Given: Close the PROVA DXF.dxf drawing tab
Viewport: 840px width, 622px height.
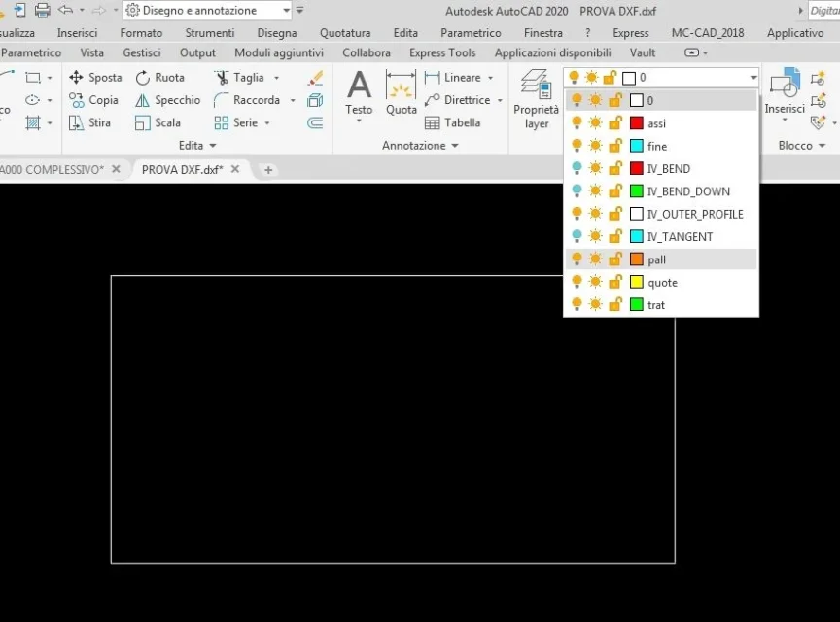Looking at the screenshot, I should click(234, 169).
